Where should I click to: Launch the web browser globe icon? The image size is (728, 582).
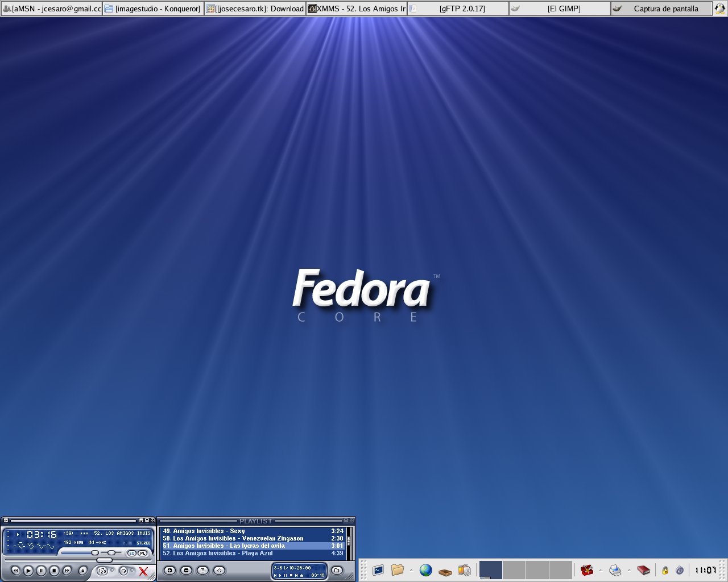426,570
